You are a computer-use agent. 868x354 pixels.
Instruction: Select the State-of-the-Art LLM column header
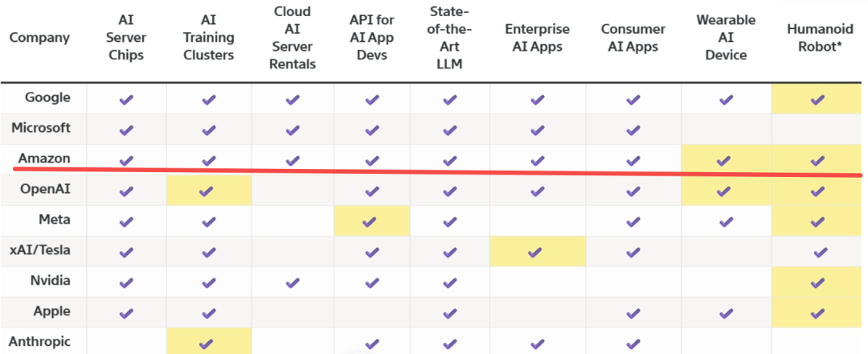click(449, 38)
